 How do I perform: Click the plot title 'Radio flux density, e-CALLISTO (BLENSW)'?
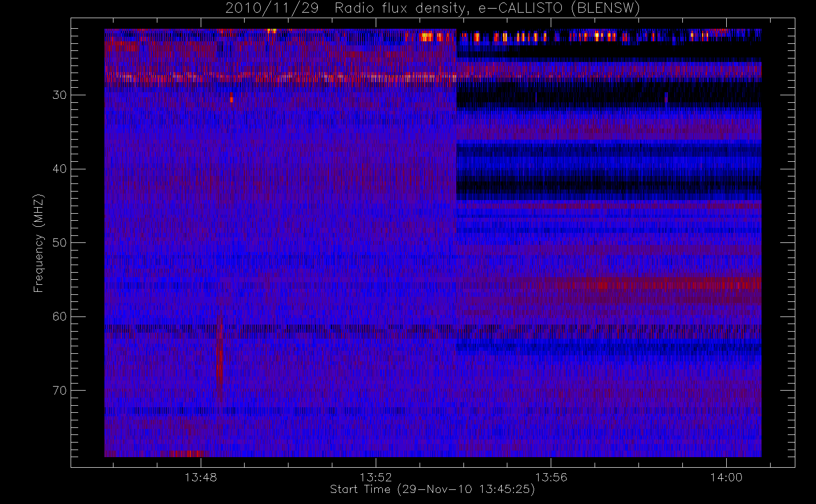coord(487,8)
